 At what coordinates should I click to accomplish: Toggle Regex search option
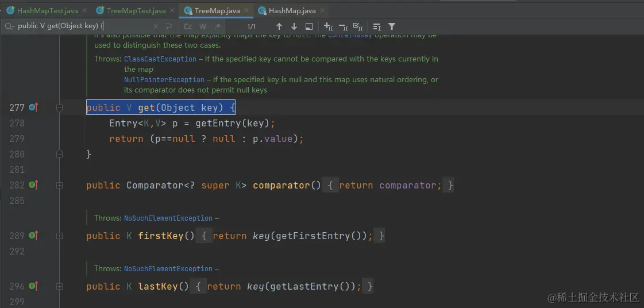pyautogui.click(x=218, y=26)
